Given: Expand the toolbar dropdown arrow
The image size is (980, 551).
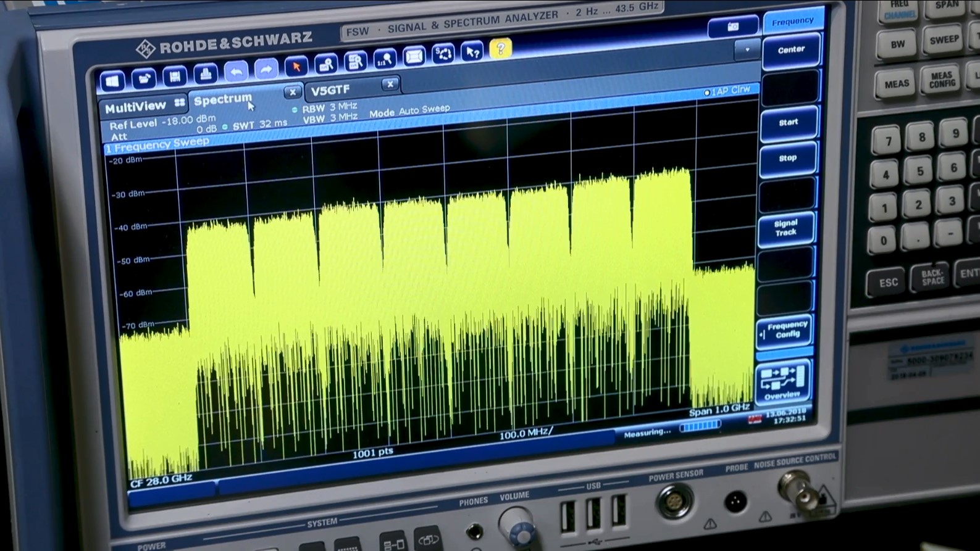Looking at the screenshot, I should tap(747, 50).
